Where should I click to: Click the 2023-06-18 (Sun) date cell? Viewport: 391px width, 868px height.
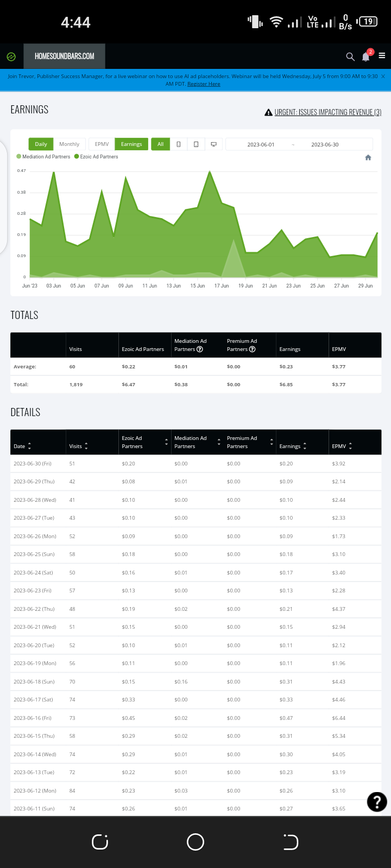(x=34, y=682)
